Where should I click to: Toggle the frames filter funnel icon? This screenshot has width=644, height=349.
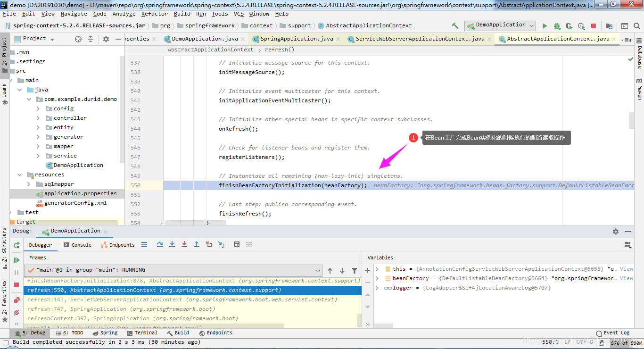[355, 270]
